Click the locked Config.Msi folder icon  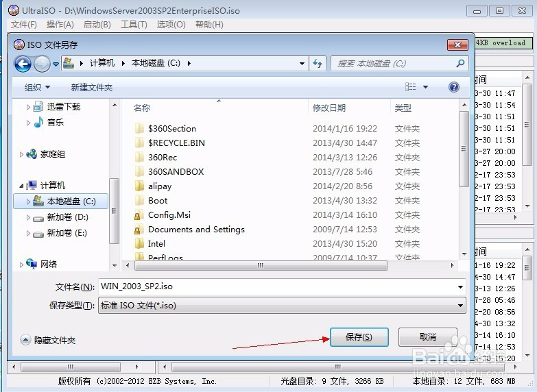pyautogui.click(x=139, y=215)
